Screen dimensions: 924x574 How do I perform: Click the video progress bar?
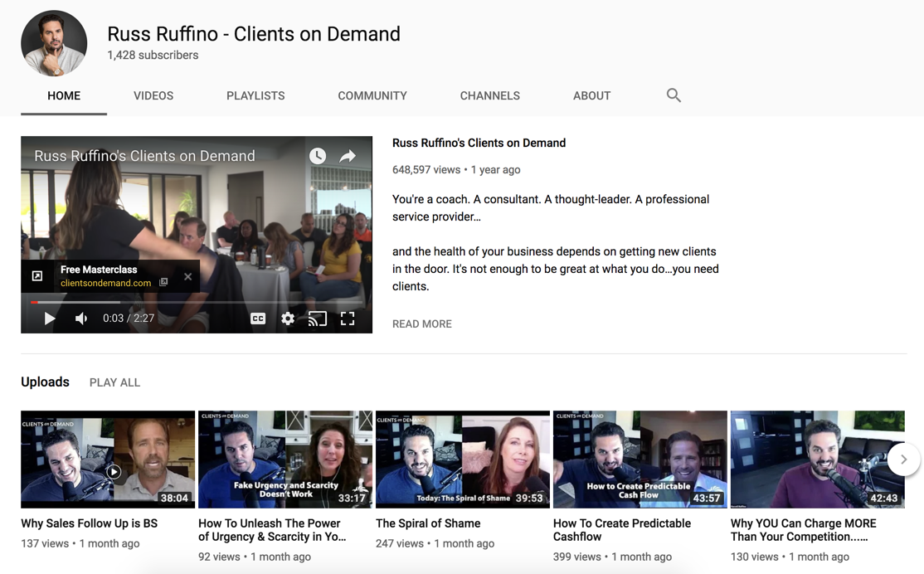(x=197, y=302)
